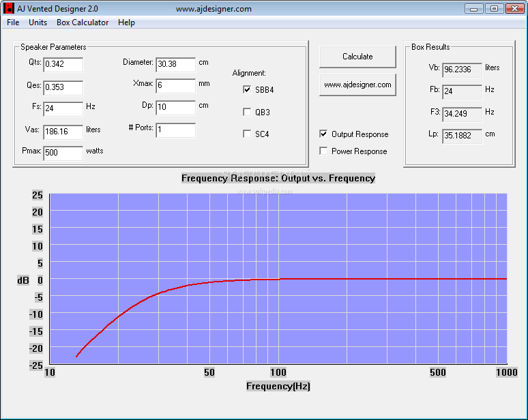
Task: Click the Fs input field
Action: pyautogui.click(x=63, y=108)
